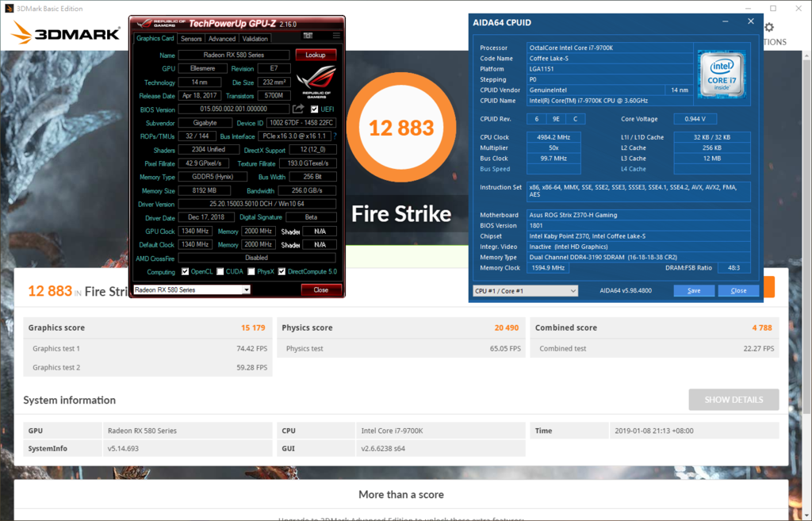The width and height of the screenshot is (812, 521).
Task: Click the GUI version v2.6.6238 s64
Action: tap(383, 449)
